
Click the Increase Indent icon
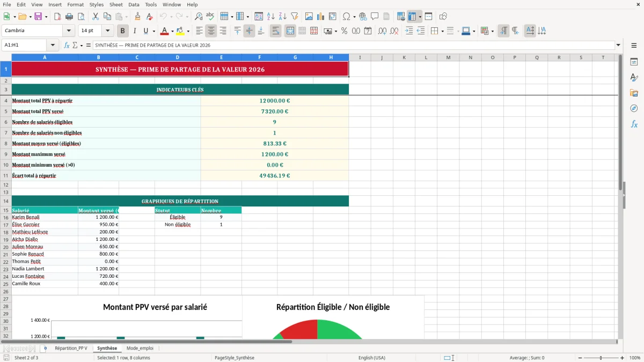[x=409, y=31]
